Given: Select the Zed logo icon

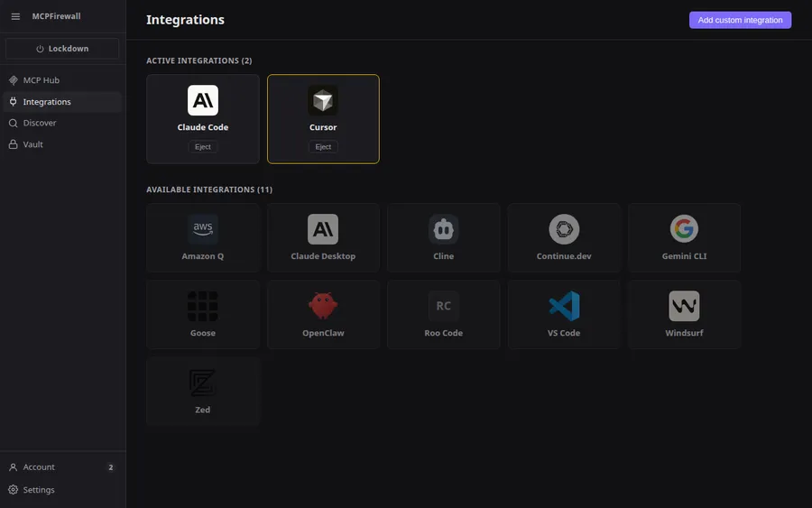Looking at the screenshot, I should coord(203,383).
